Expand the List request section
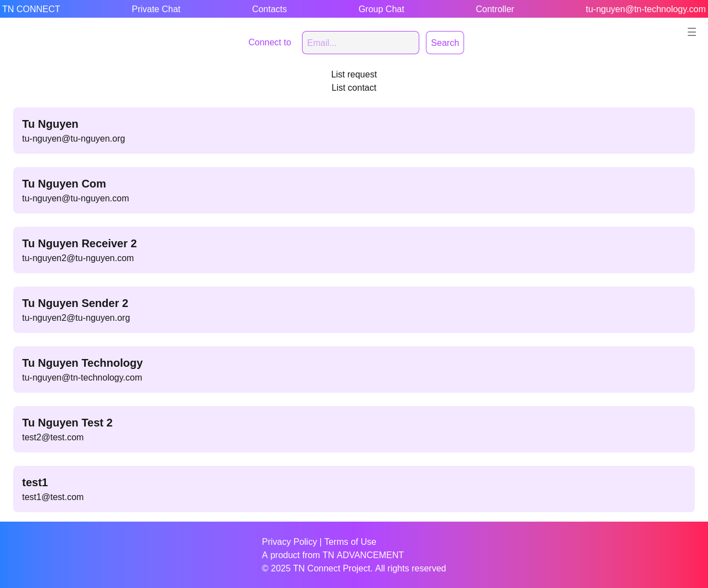The height and width of the screenshot is (588, 708). click(354, 75)
